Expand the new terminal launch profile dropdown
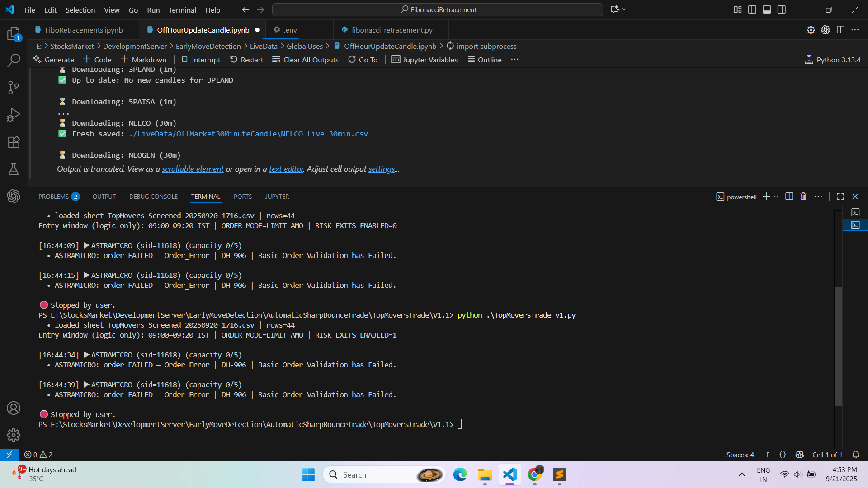 (776, 197)
